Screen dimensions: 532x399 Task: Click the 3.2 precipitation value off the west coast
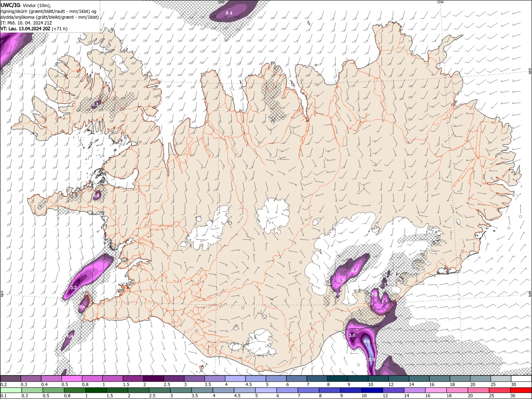point(74,288)
